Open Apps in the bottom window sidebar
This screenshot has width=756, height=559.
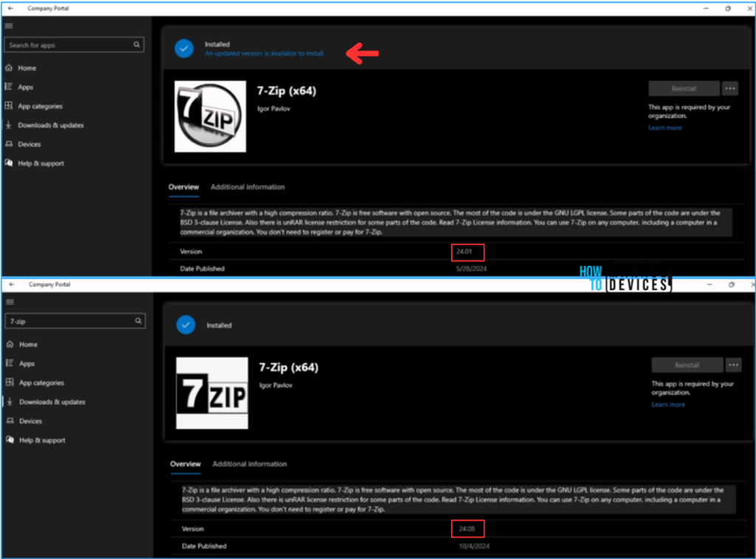tap(27, 363)
